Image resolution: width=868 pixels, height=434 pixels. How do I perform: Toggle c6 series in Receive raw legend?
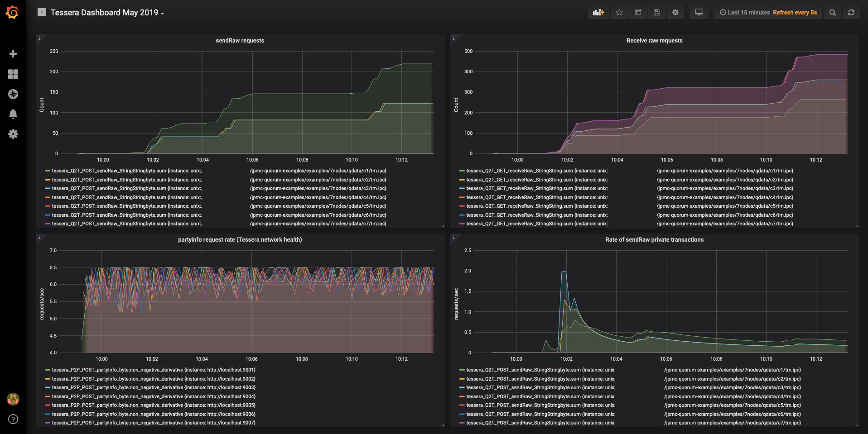coord(630,215)
